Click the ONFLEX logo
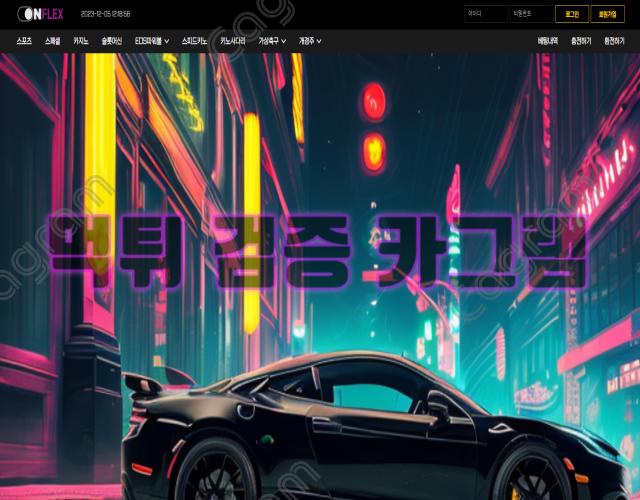The height and width of the screenshot is (500, 640). [40, 14]
